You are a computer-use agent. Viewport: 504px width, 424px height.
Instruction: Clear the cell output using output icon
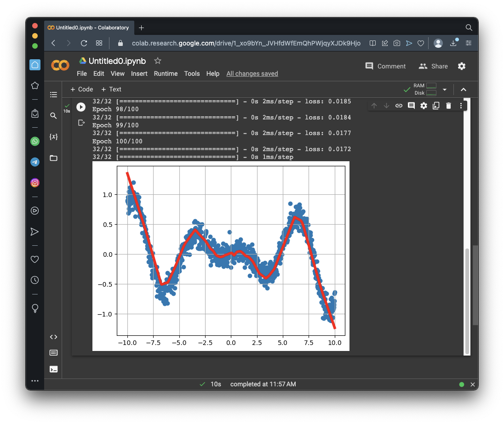(81, 123)
